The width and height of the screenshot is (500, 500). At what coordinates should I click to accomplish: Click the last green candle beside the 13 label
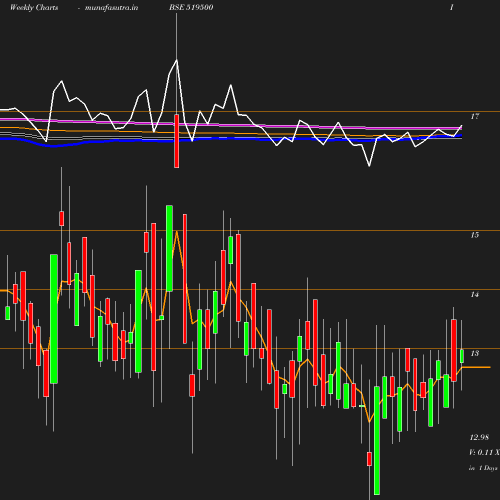[462, 356]
